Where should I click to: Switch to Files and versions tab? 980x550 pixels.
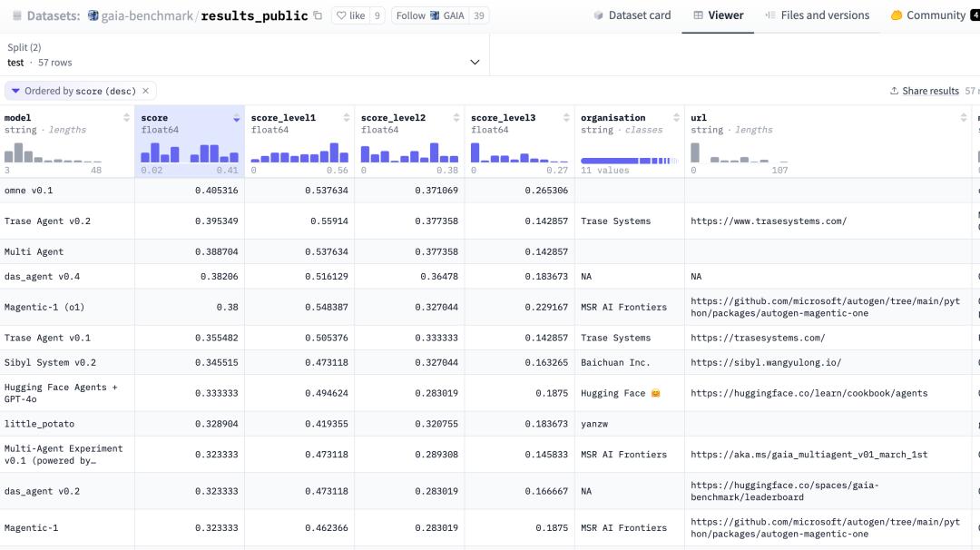tap(817, 15)
